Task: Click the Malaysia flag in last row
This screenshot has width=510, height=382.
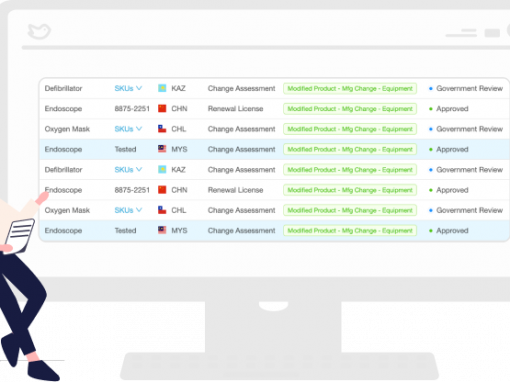Action: [162, 230]
